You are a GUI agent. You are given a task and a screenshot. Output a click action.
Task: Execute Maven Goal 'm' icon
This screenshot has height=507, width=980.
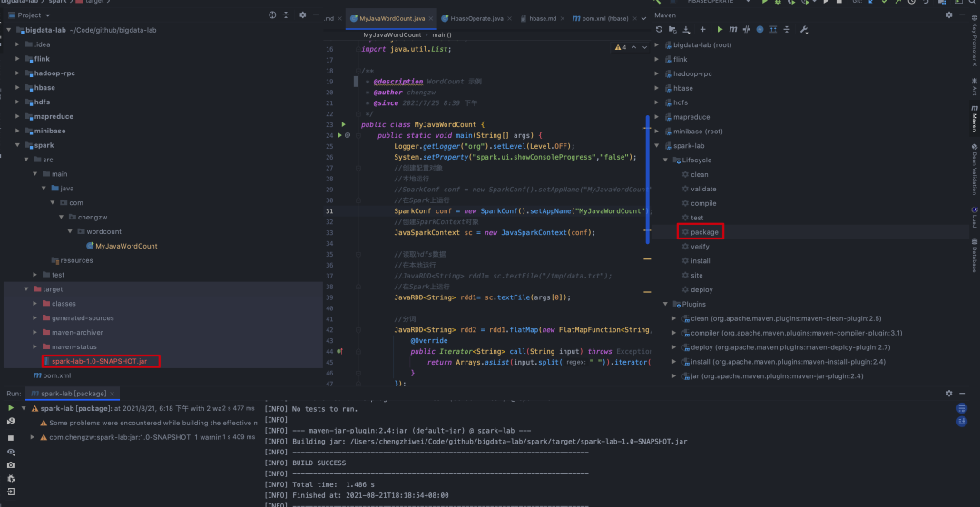[732, 29]
